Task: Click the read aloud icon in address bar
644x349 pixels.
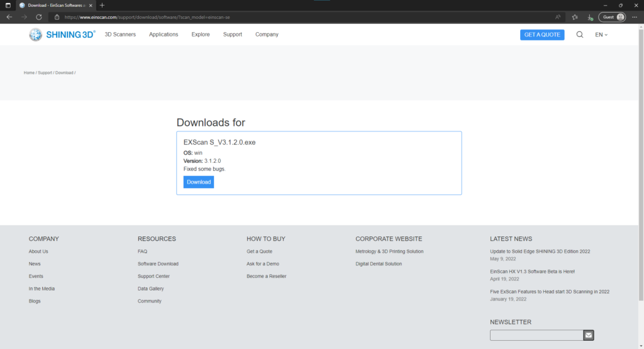Action: point(558,17)
